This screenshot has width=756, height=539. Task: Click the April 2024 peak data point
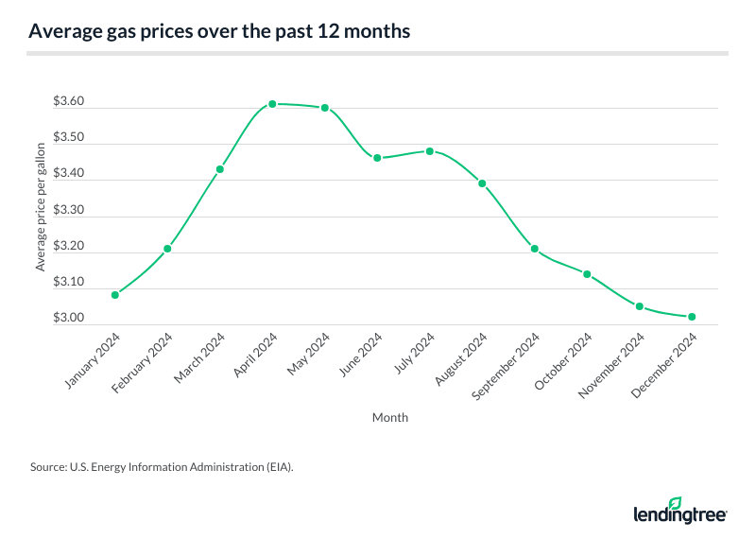point(272,104)
